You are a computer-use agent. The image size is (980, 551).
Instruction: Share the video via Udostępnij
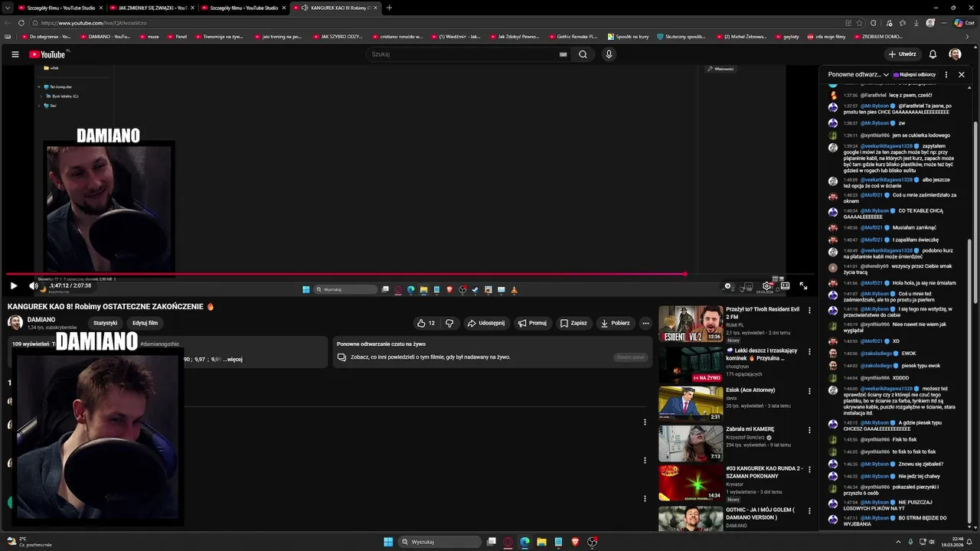[x=485, y=323]
